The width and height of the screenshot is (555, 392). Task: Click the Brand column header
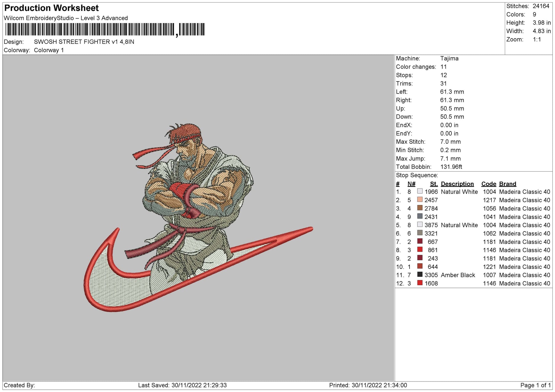point(507,184)
